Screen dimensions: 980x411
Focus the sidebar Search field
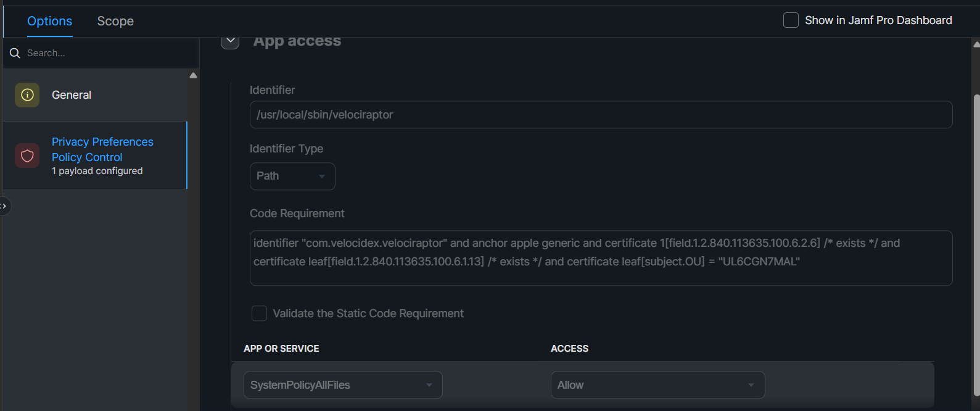(x=105, y=53)
